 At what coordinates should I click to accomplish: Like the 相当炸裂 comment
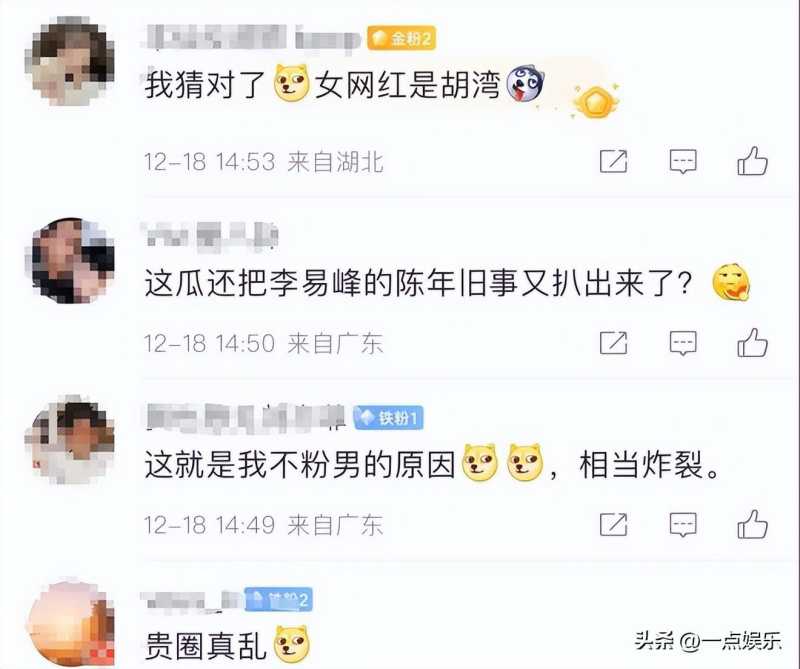(753, 524)
